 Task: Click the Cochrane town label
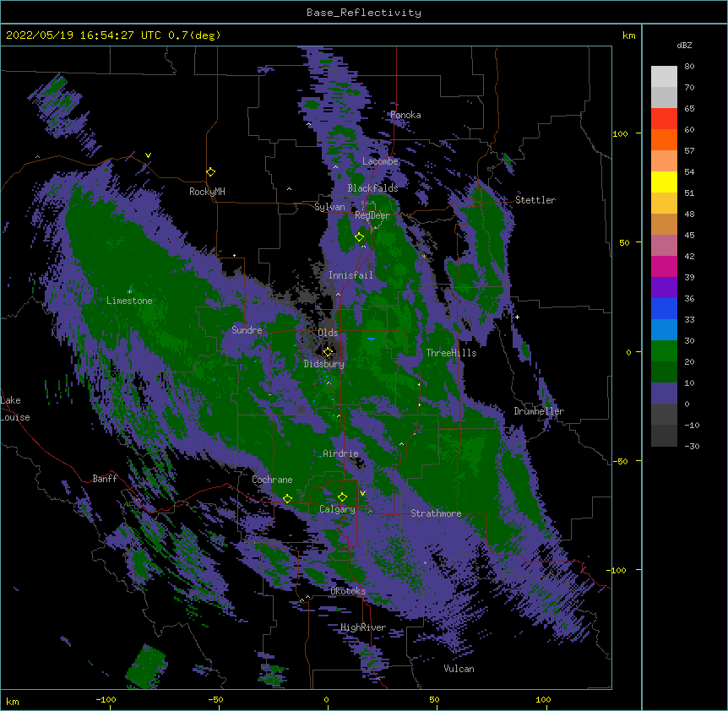pos(272,480)
